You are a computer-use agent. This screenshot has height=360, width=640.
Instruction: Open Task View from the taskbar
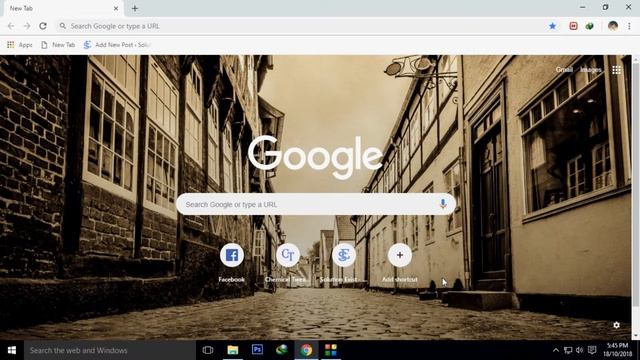point(208,350)
